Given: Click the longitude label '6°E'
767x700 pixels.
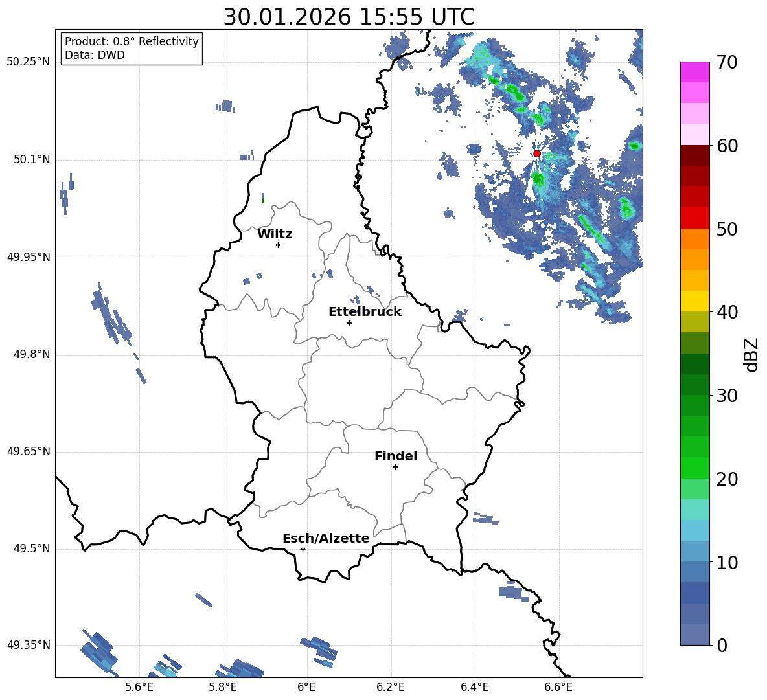Looking at the screenshot, I should pos(306,687).
